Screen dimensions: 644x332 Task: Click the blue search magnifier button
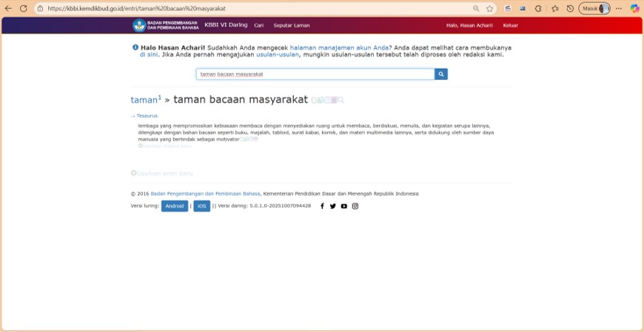click(441, 74)
